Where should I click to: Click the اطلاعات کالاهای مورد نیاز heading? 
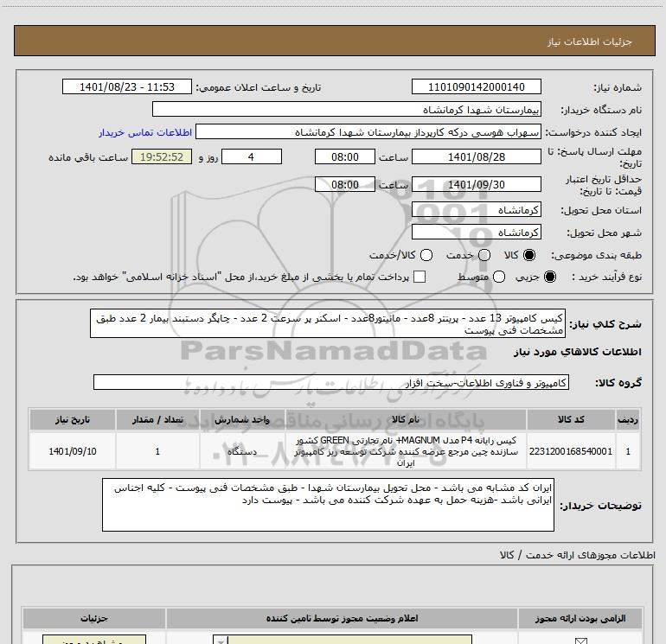point(577,352)
